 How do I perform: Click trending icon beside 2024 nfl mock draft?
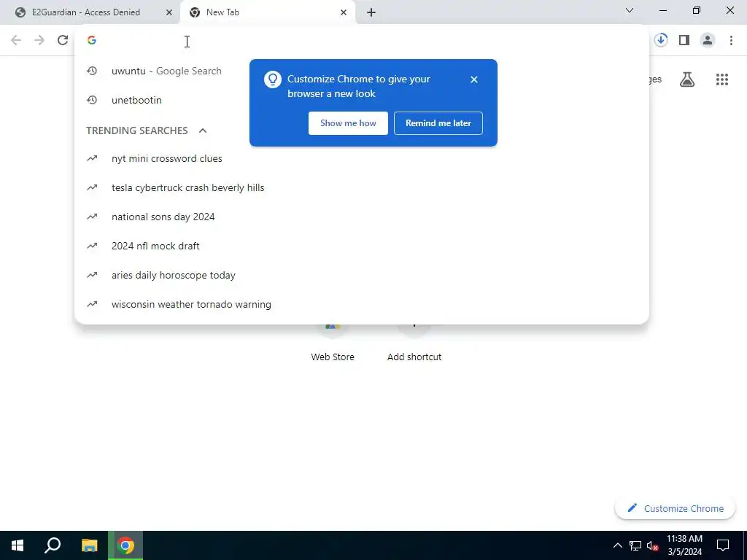coord(92,246)
